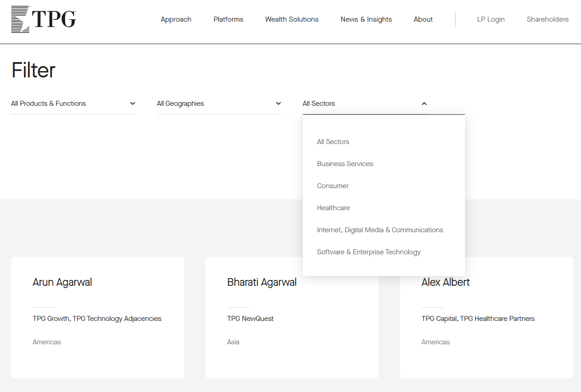The height and width of the screenshot is (392, 581).
Task: Click the TPG logo
Action: tap(43, 19)
